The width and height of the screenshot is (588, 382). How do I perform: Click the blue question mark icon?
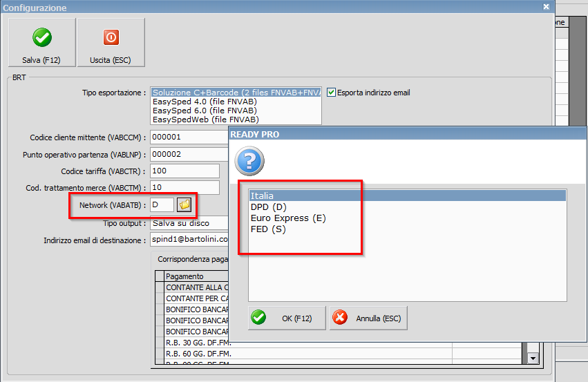click(x=249, y=161)
